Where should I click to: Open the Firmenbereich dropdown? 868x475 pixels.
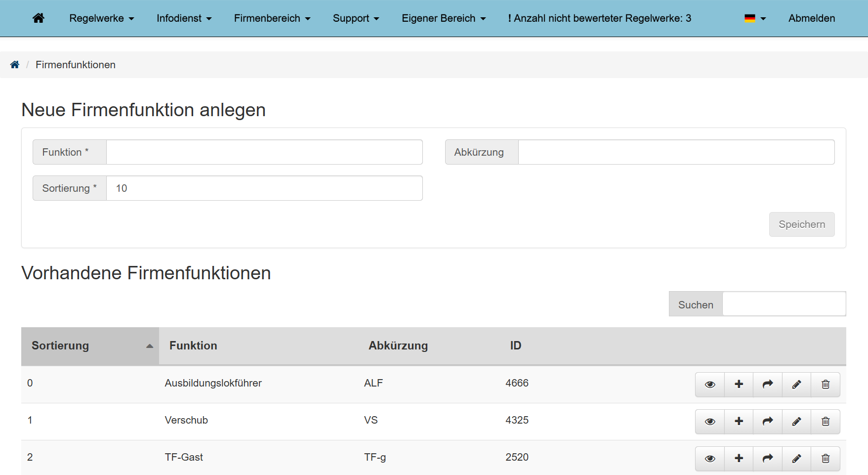(x=272, y=18)
